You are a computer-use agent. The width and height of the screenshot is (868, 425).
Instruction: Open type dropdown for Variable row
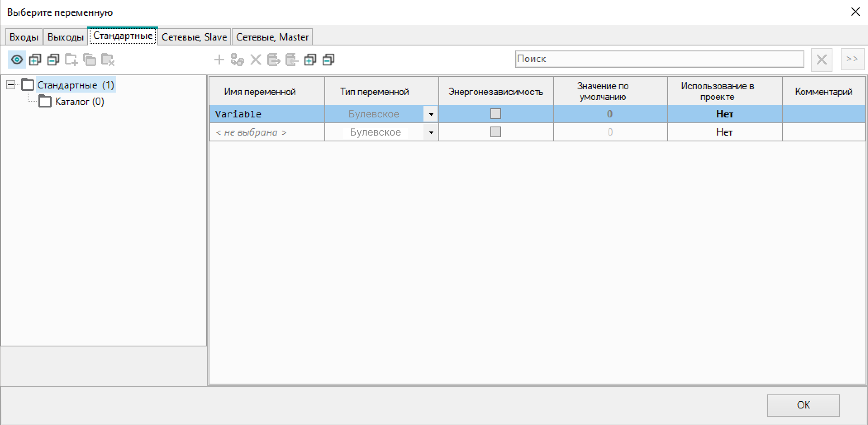tap(431, 114)
